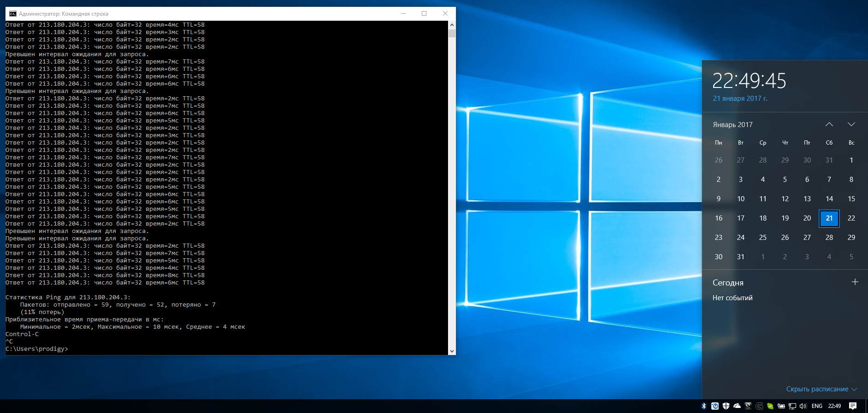The image size is (868, 413).
Task: Select today's date 21 in calendar
Action: coord(829,218)
